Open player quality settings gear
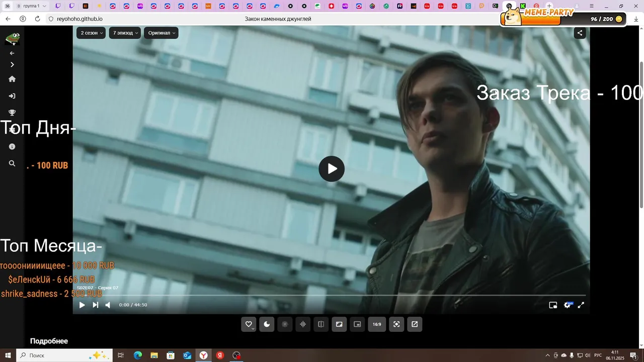 [568, 305]
